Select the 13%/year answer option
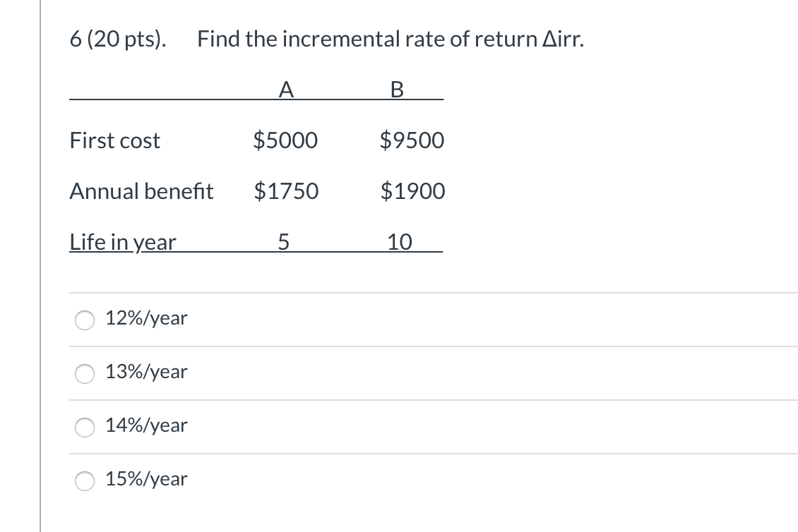 84,374
